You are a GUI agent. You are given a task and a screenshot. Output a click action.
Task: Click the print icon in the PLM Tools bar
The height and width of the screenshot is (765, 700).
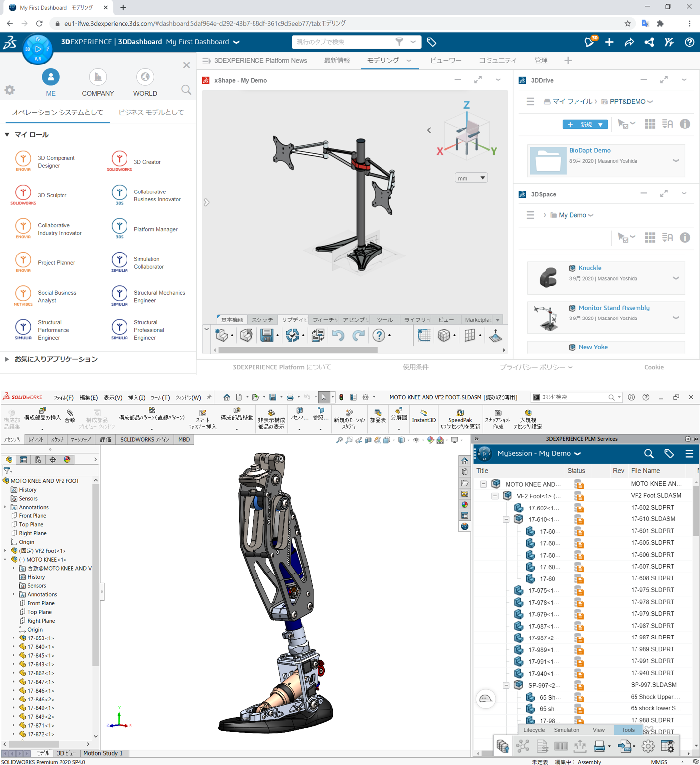pyautogui.click(x=599, y=746)
